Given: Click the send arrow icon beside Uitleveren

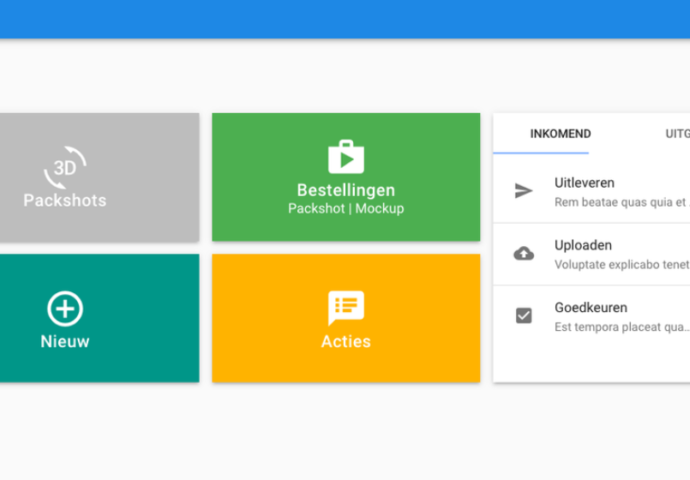Looking at the screenshot, I should point(524,191).
